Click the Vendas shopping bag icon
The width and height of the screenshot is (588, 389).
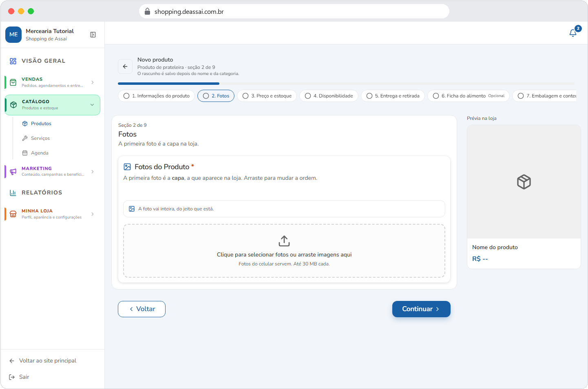pyautogui.click(x=13, y=82)
